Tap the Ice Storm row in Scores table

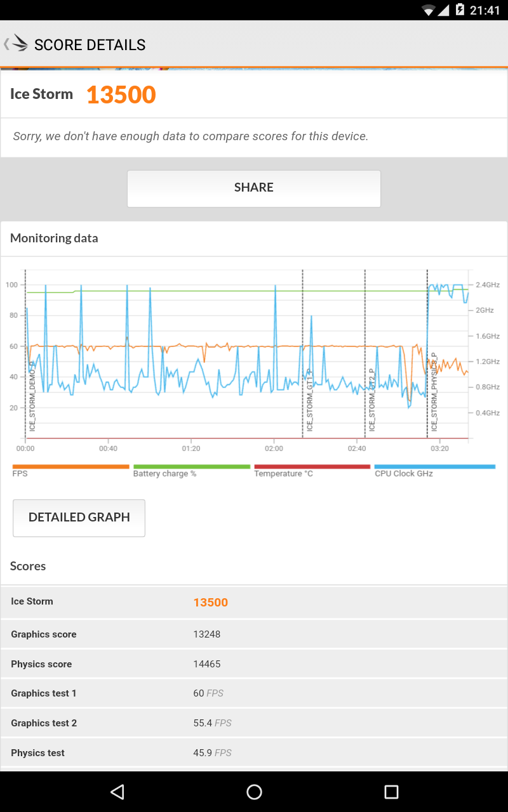[x=254, y=602]
